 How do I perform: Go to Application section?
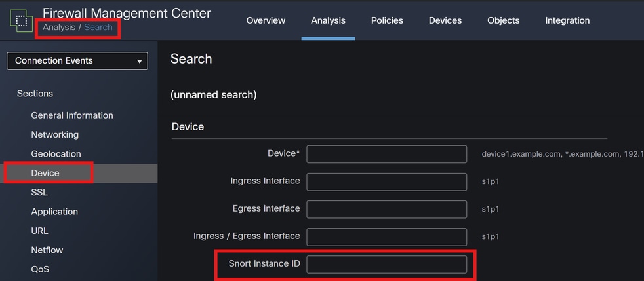(54, 212)
